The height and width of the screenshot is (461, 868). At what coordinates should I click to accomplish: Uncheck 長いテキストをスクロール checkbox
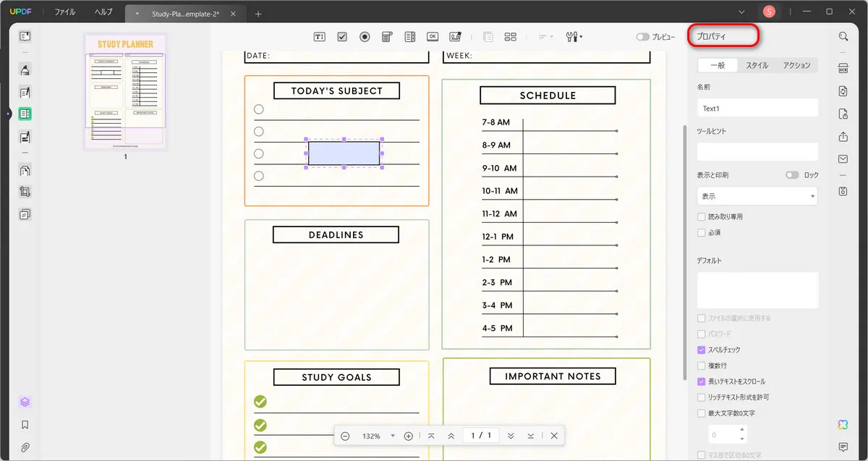coord(701,381)
